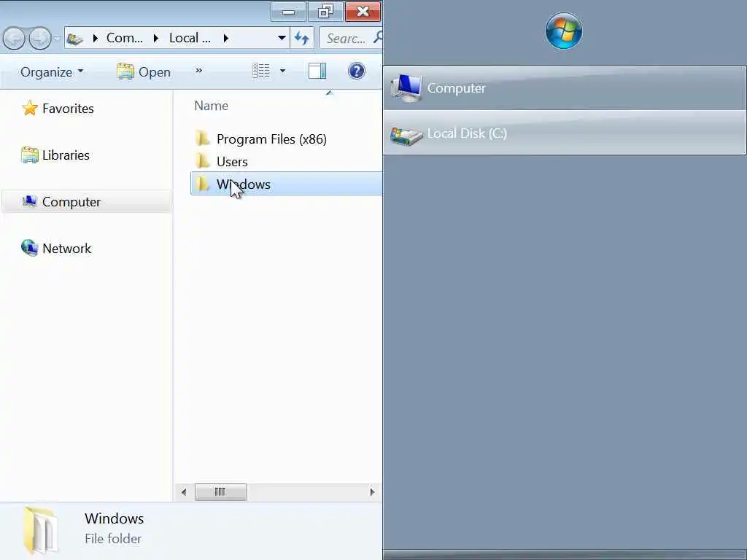
Task: Click the Network globe icon
Action: pyautogui.click(x=29, y=248)
